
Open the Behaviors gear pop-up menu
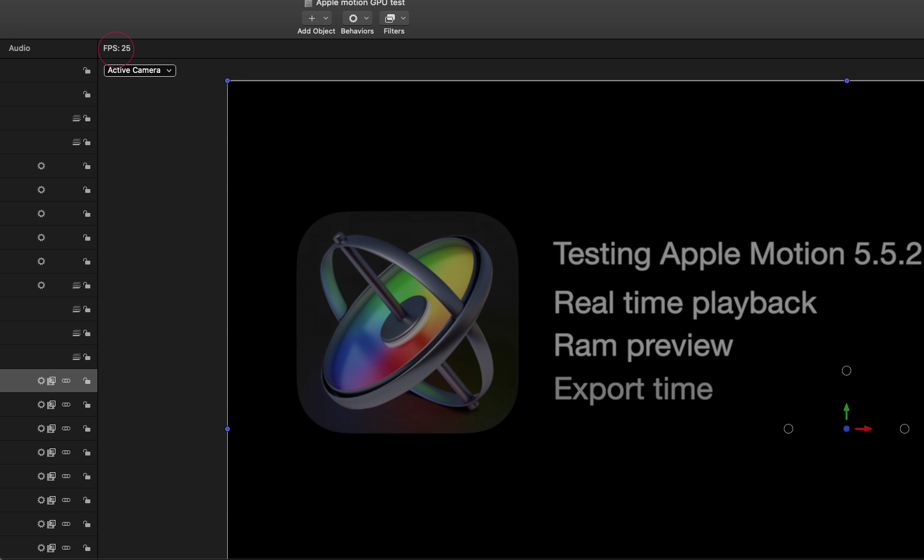[357, 18]
